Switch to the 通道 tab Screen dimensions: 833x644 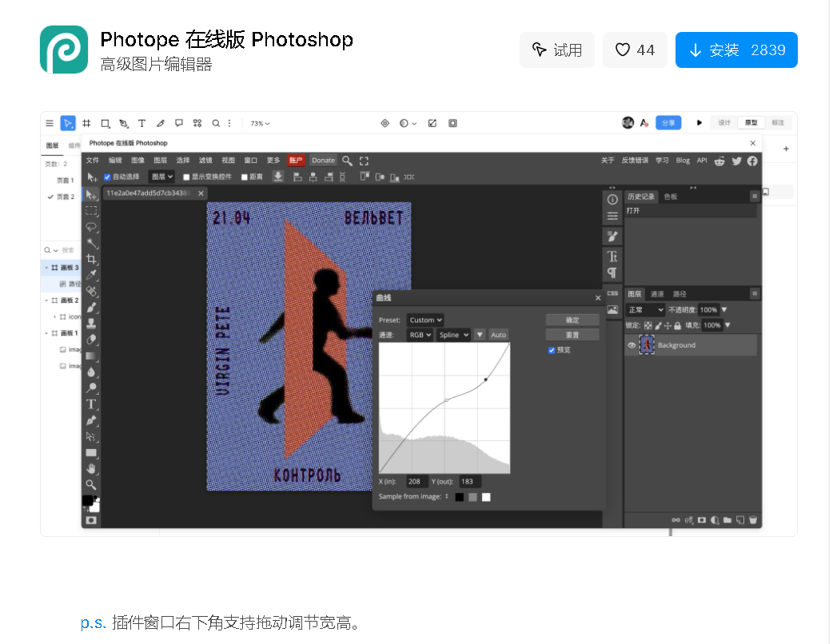pyautogui.click(x=657, y=294)
